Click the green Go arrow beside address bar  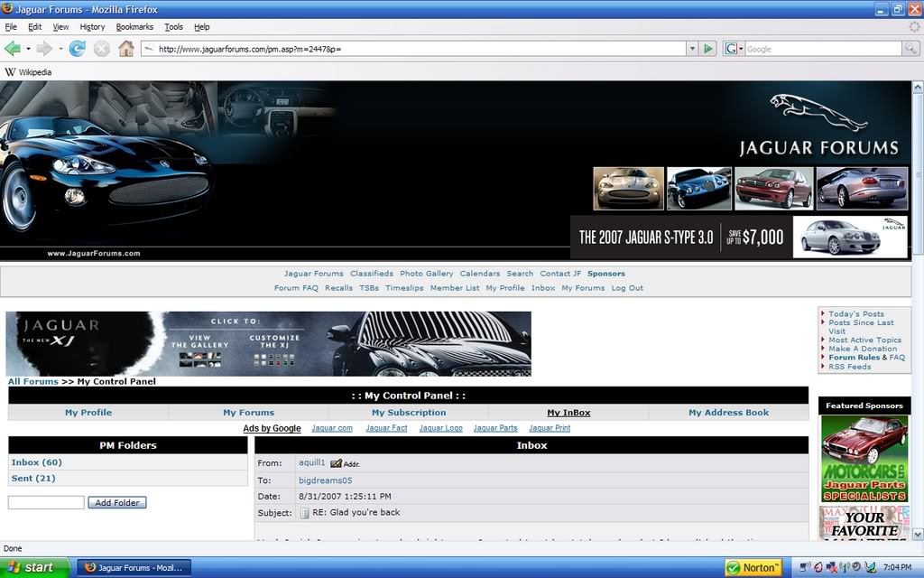pos(708,49)
